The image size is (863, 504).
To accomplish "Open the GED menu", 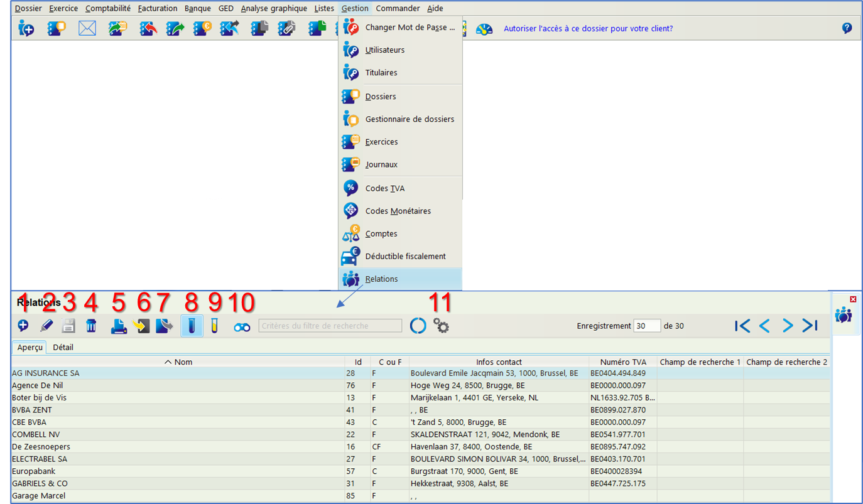I will pyautogui.click(x=226, y=8).
